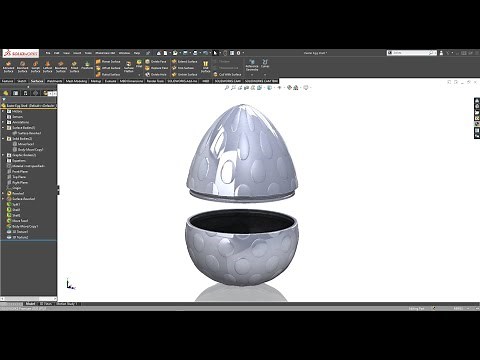Screen dimensions: 480x360
Task: Select the Split1 feature
Action: tap(14, 204)
